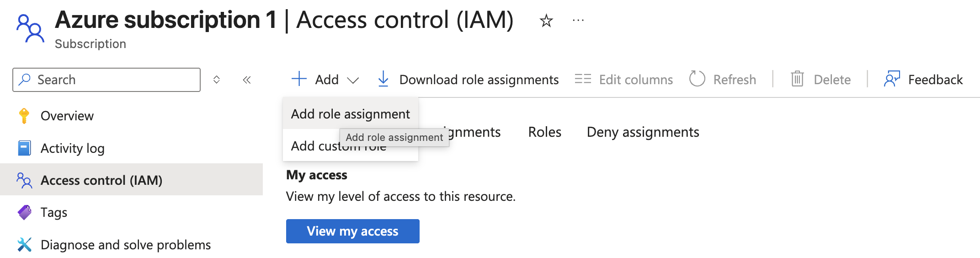Image resolution: width=980 pixels, height=258 pixels.
Task: Switch to the Roles tab
Action: (x=545, y=132)
